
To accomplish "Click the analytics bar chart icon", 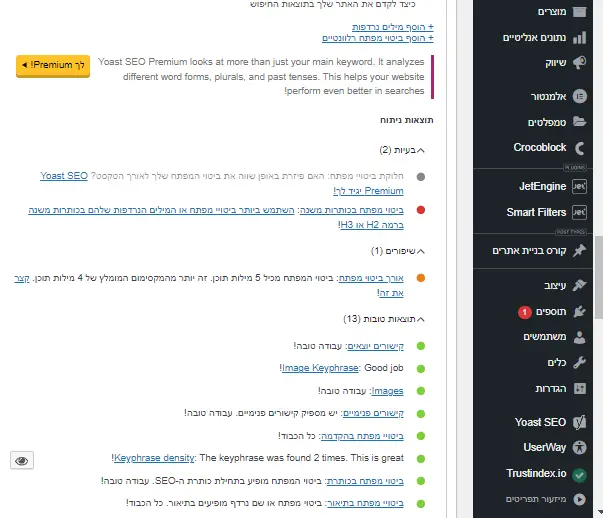I will tap(580, 38).
